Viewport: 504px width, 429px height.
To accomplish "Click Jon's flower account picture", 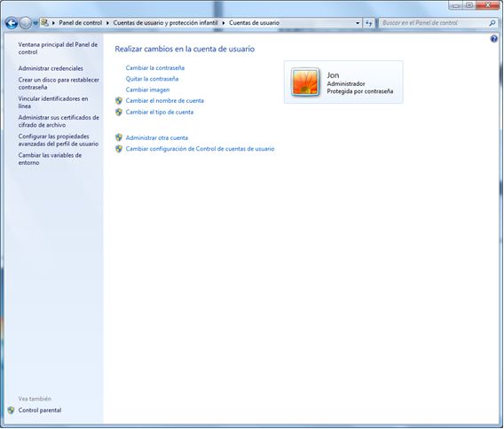I will [x=305, y=82].
